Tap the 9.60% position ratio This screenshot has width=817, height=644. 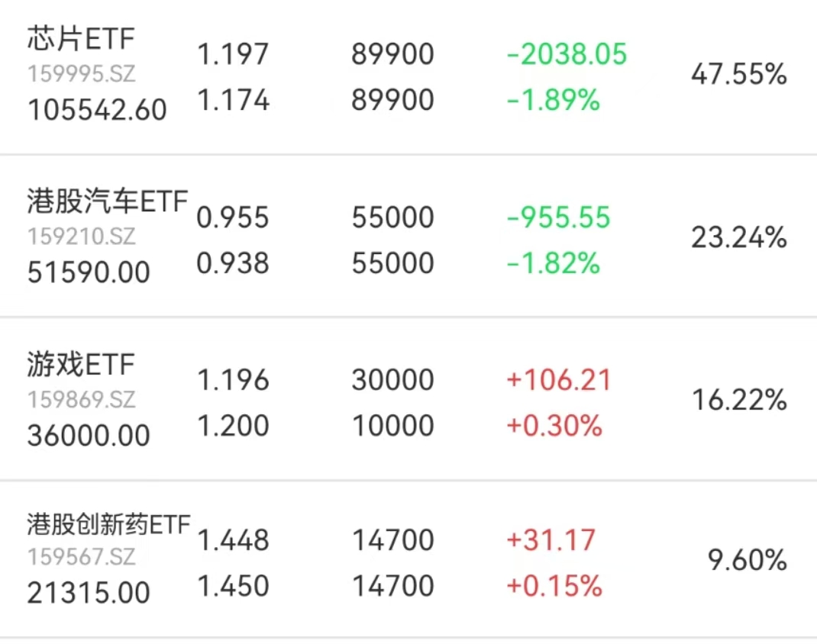pyautogui.click(x=748, y=562)
